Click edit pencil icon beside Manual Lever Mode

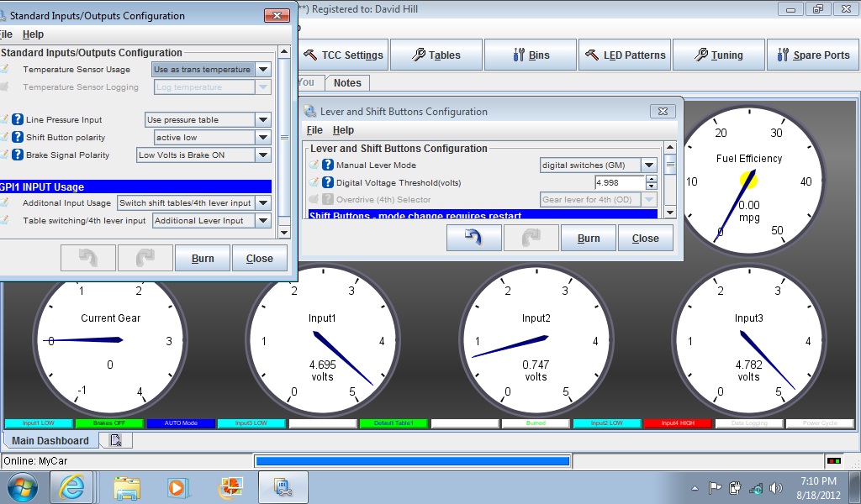314,165
